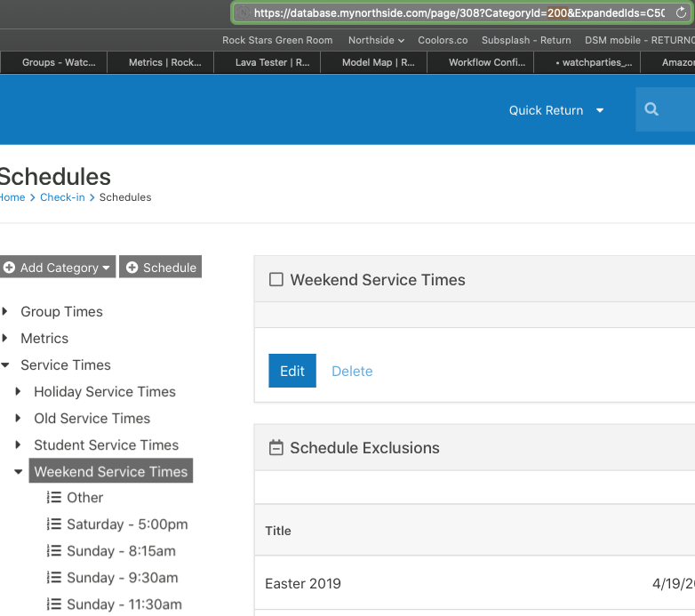The height and width of the screenshot is (616, 695).
Task: Click the list icon beside Sunday - 11:30am
Action: click(54, 604)
